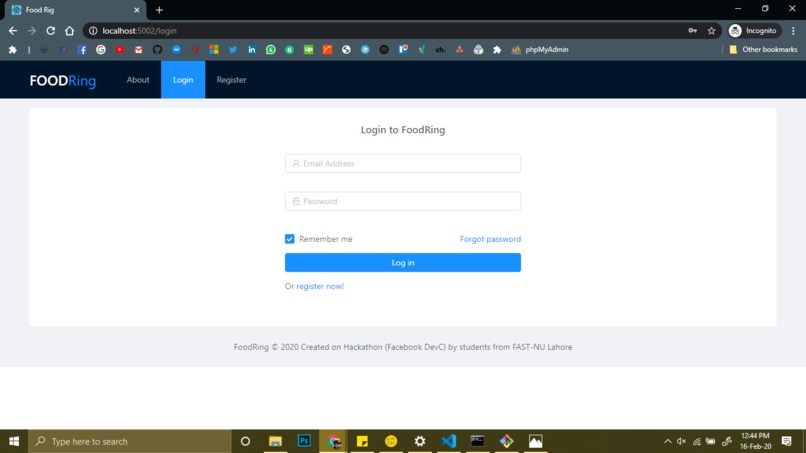Click the taskbar search box

[130, 441]
